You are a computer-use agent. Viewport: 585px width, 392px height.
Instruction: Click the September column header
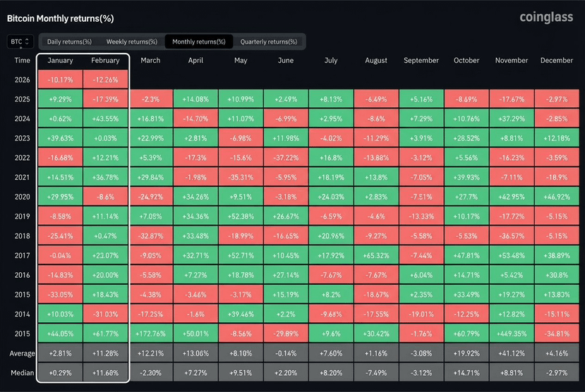pos(421,61)
